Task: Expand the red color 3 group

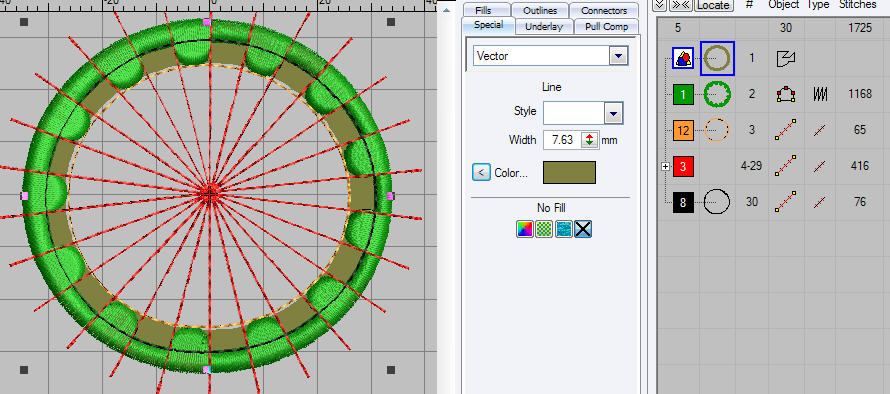Action: click(666, 166)
